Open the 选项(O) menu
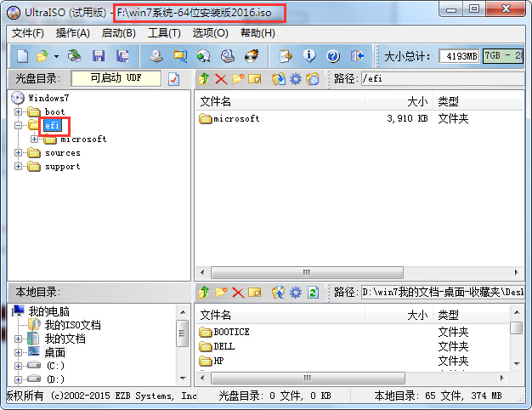 [211, 33]
